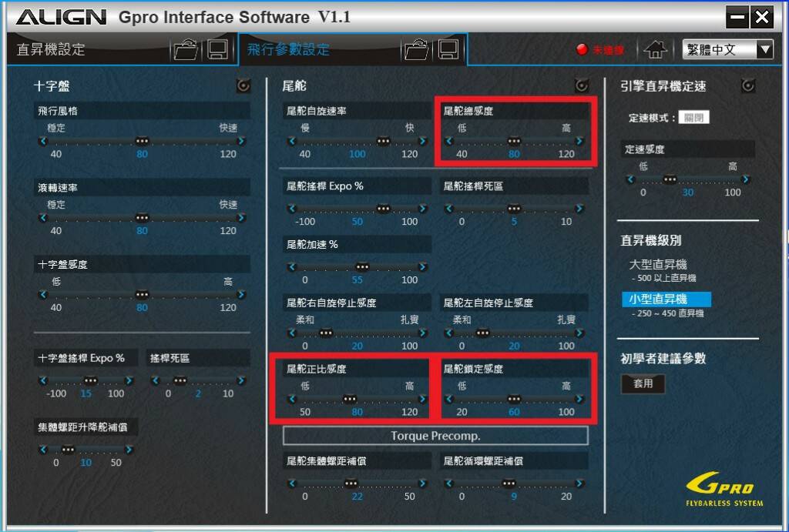Switch to 飛行參數設定 tab
This screenshot has height=532, width=789.
click(x=288, y=50)
